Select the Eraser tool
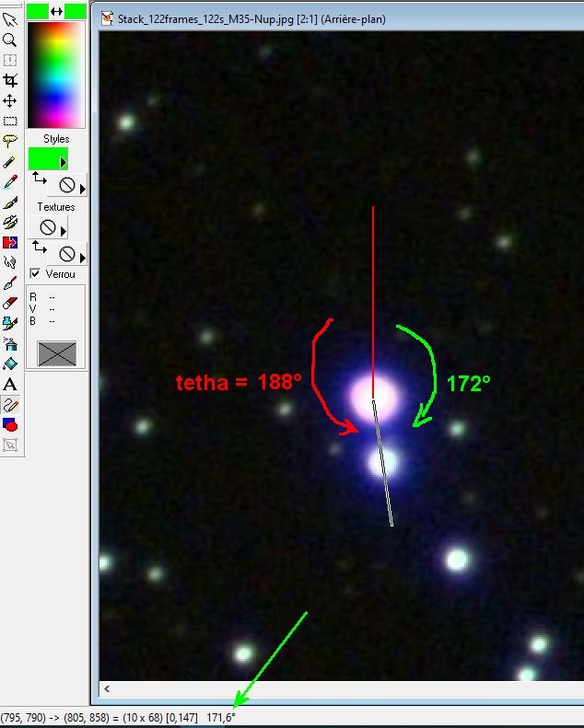Viewport: 584px width, 728px height. tap(10, 303)
